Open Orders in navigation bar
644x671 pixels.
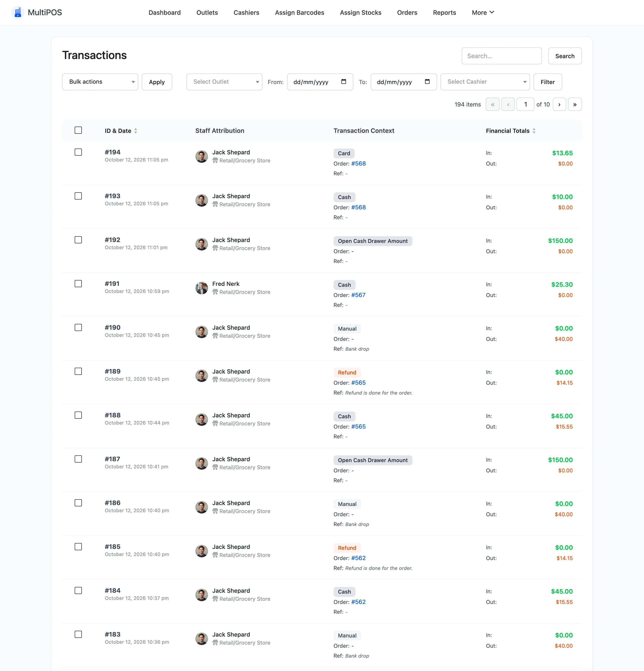[407, 13]
